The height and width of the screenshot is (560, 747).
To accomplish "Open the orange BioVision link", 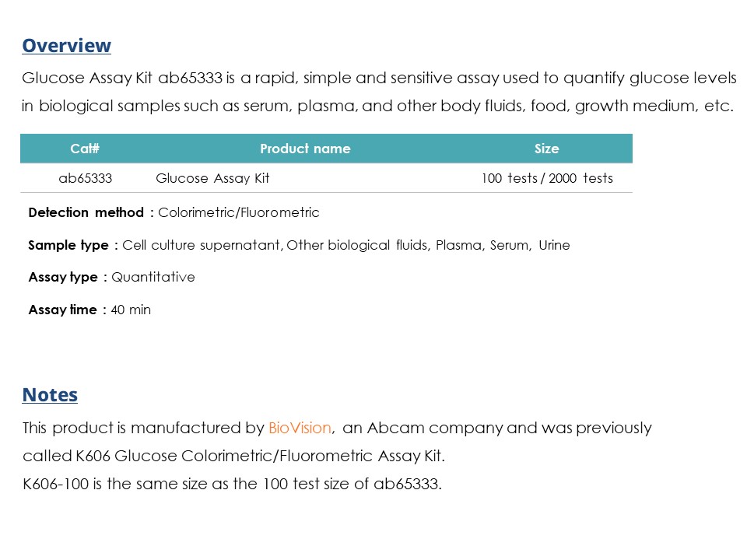I will 300,428.
